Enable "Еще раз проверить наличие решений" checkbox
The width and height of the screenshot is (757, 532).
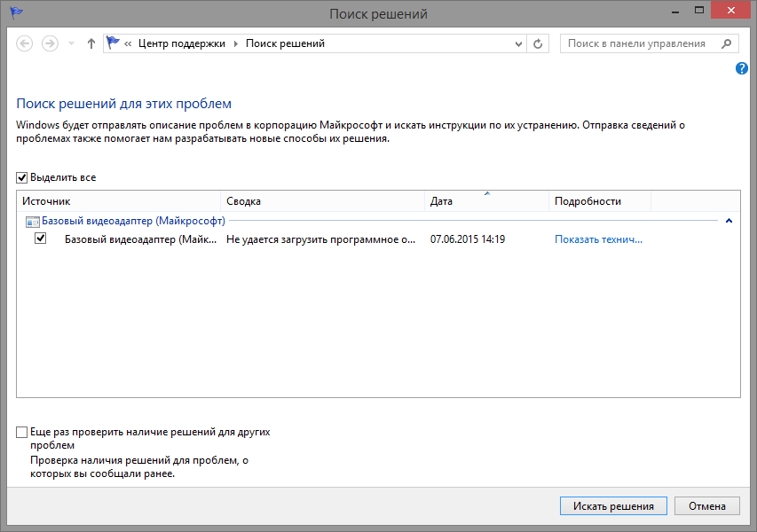[21, 432]
